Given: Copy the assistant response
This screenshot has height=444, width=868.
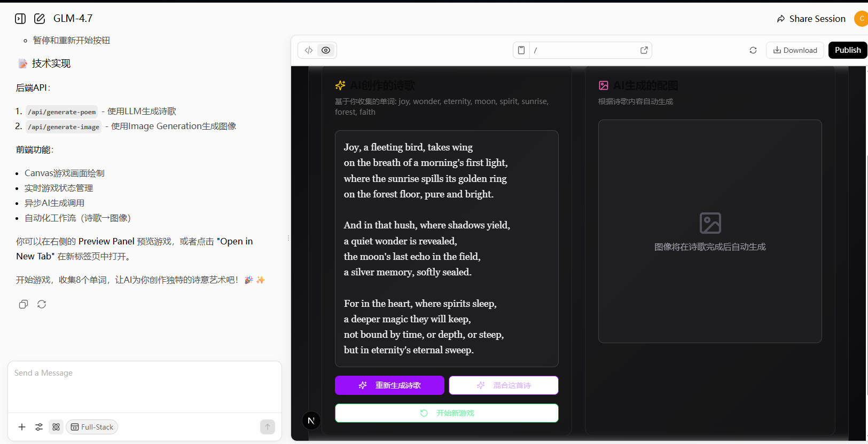Looking at the screenshot, I should tap(24, 304).
